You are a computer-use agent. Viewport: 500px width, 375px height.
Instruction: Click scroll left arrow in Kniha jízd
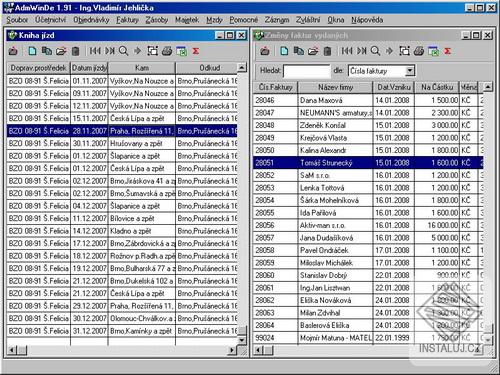[x=12, y=350]
